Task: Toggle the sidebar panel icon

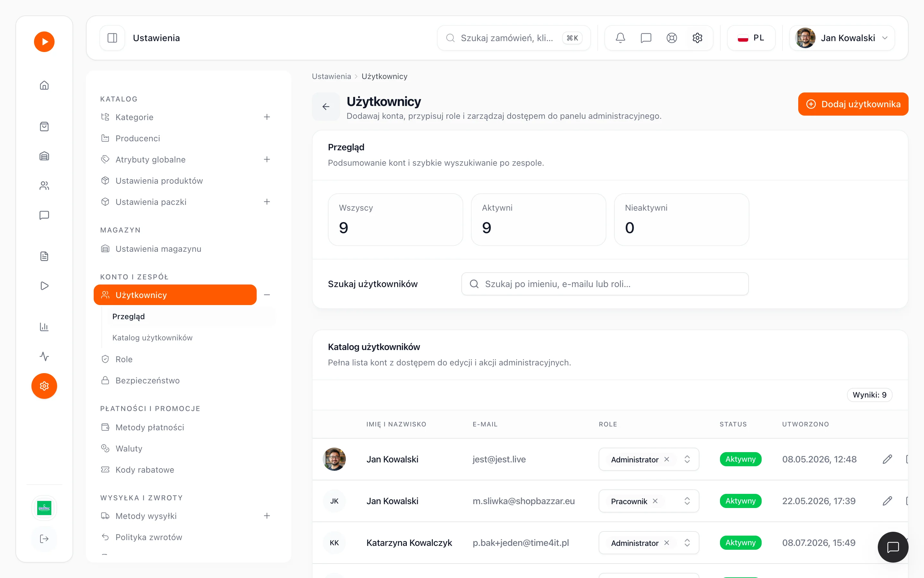Action: point(112,38)
